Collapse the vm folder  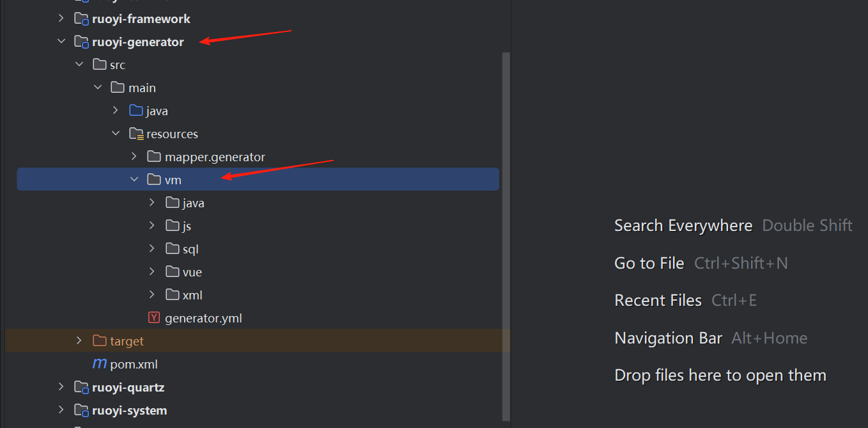click(134, 180)
